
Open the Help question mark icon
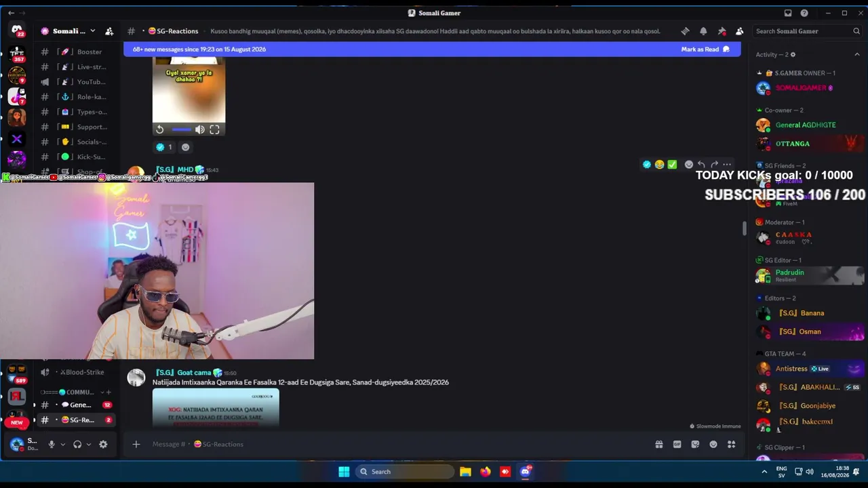click(x=804, y=13)
